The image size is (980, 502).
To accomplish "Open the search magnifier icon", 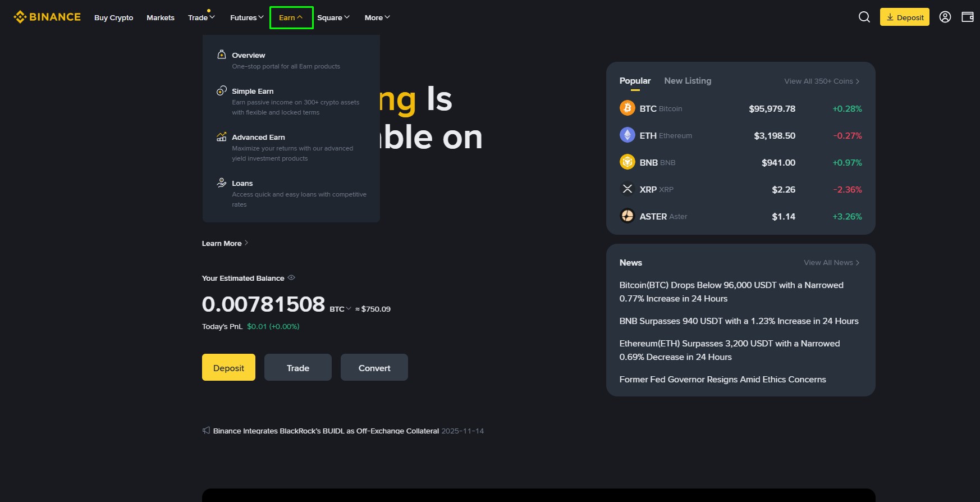I will coord(864,17).
